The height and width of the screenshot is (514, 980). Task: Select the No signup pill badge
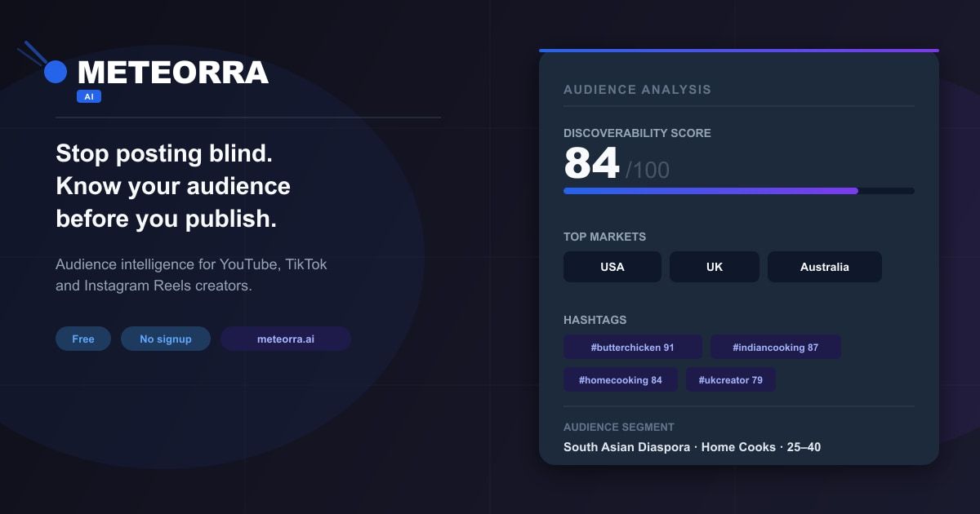166,339
